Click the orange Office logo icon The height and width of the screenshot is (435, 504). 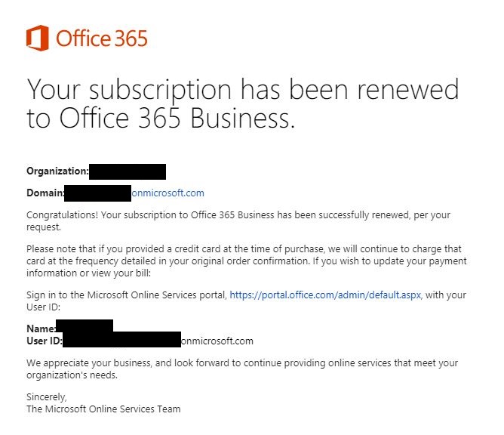pyautogui.click(x=38, y=38)
